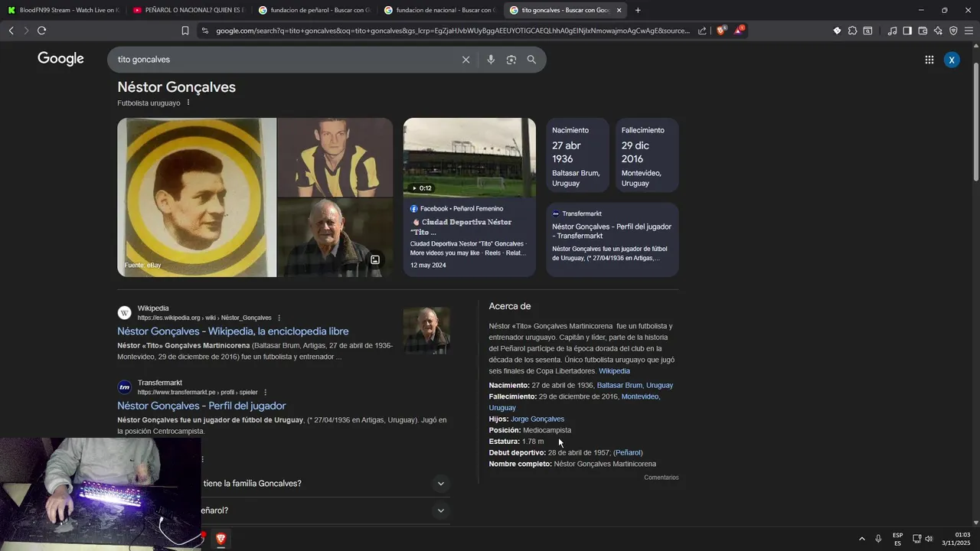The width and height of the screenshot is (980, 551).
Task: Open the large eBay portrait image
Action: click(197, 197)
